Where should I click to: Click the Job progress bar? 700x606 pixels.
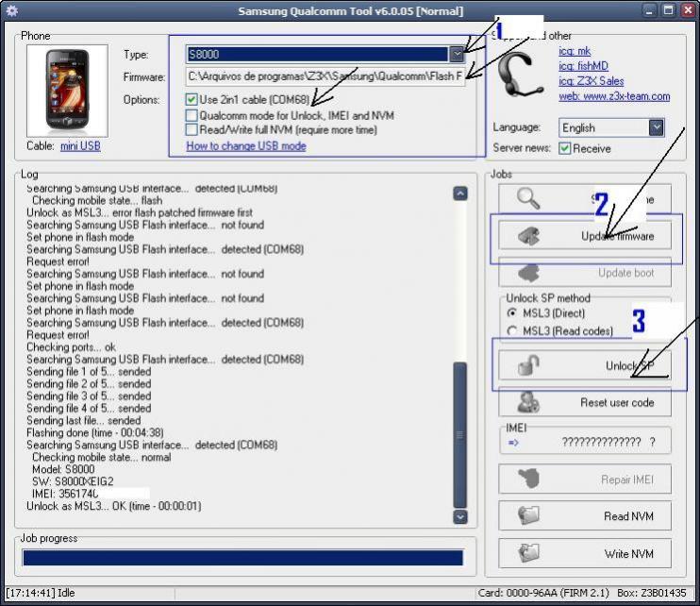[242, 558]
